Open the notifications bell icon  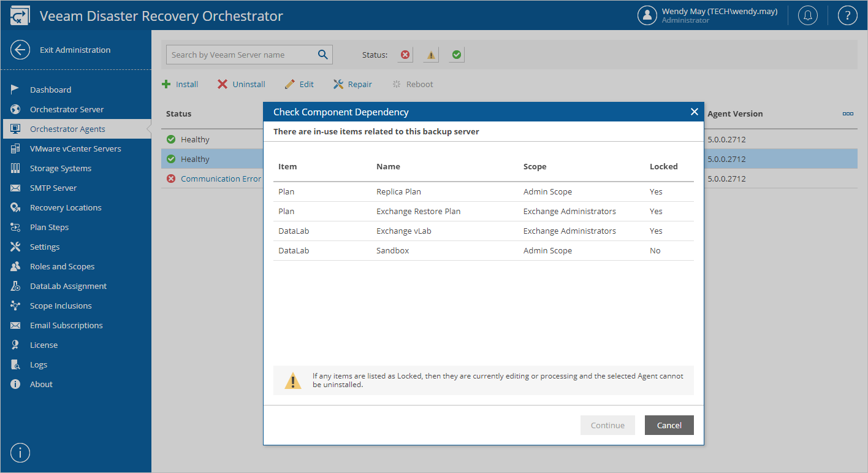point(808,15)
